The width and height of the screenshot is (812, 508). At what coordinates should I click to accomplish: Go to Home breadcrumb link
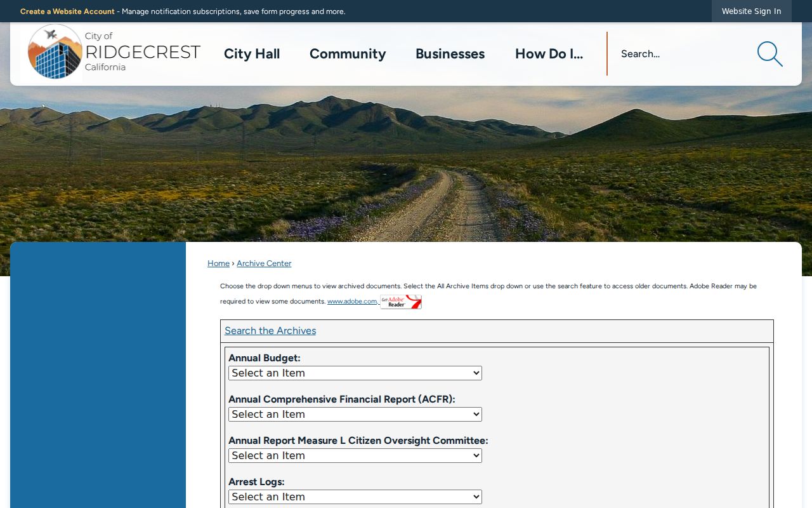click(x=218, y=264)
